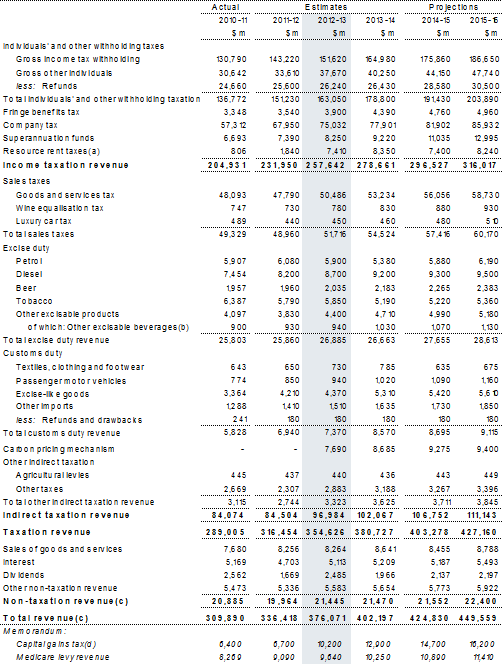
Task: Click 'Indirect taxation revenue' bold label
Action: tap(66, 515)
